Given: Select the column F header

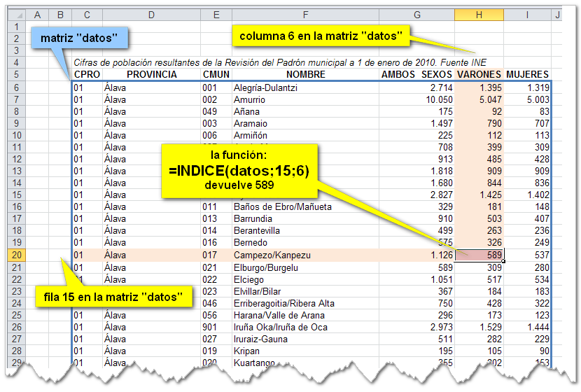Looking at the screenshot, I should [x=305, y=15].
